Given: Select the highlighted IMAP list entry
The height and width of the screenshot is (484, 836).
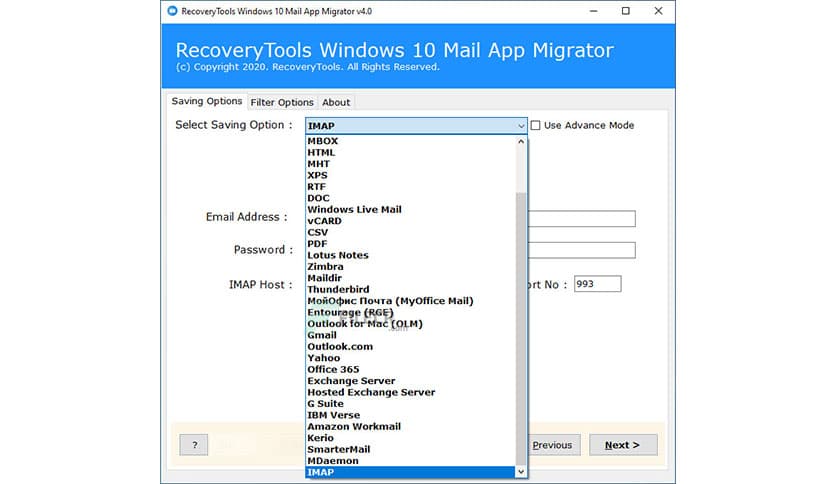Looking at the screenshot, I should click(x=411, y=472).
